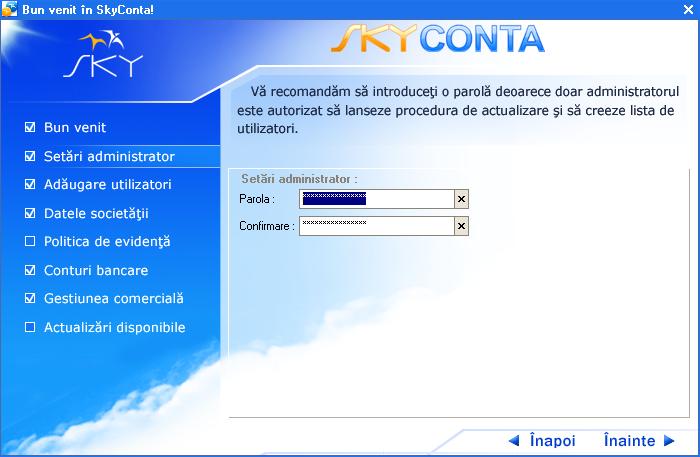700x457 pixels.
Task: Toggle the Adăugare utilizatori checkbox
Action: [30, 184]
